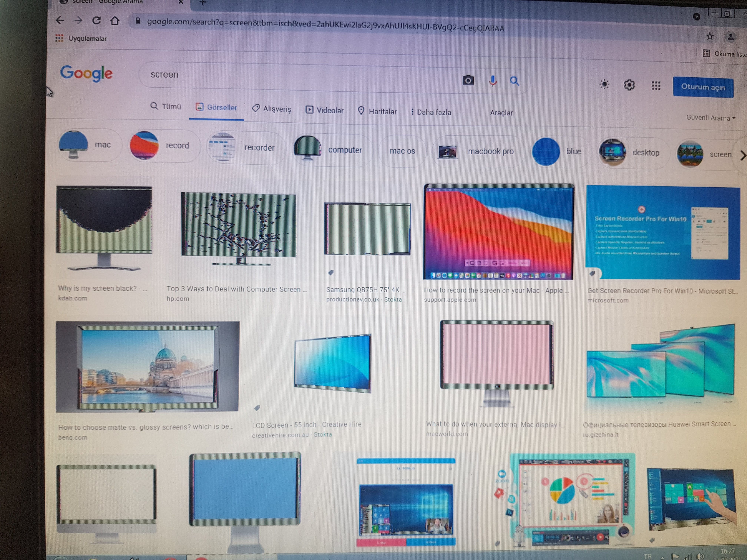This screenshot has height=560, width=747.
Task: Open Araçlar search tools
Action: pos(501,113)
